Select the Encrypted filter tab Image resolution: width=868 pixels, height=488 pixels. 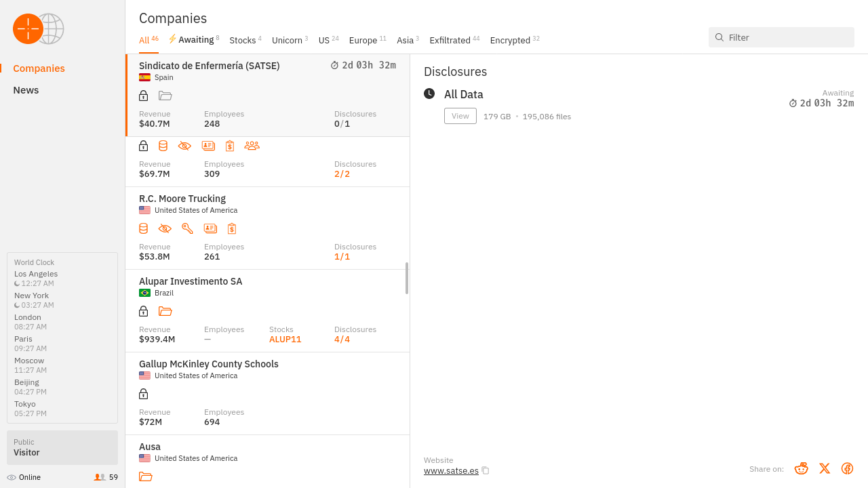point(510,41)
